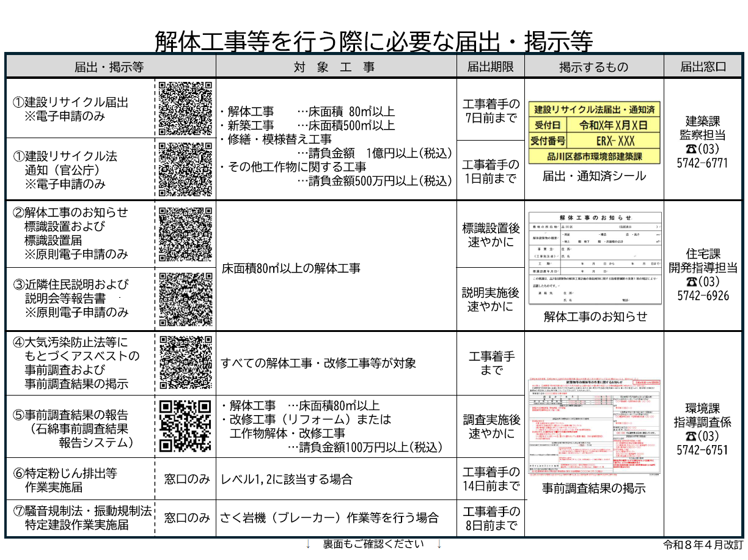Click the ④大気汚染防止法等にもとづくアスベスト label
Screen dimensions: 748x560
pyautogui.click(x=76, y=363)
